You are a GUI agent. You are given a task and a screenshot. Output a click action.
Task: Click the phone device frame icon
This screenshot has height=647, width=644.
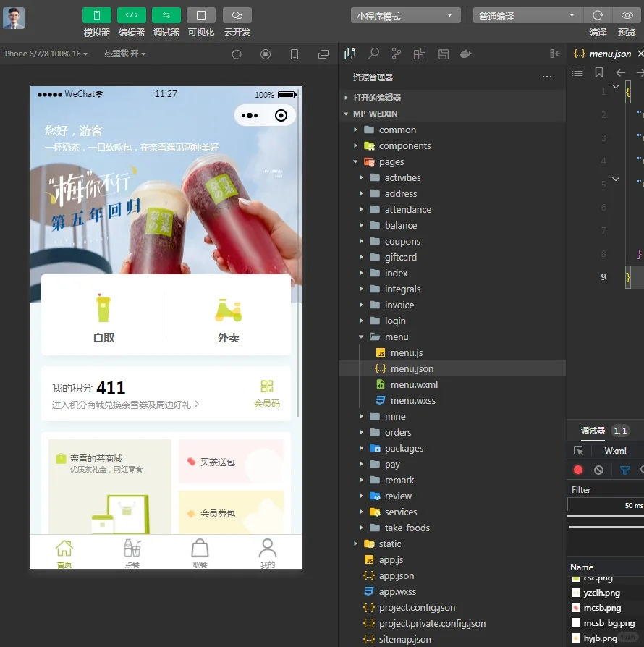coord(295,54)
